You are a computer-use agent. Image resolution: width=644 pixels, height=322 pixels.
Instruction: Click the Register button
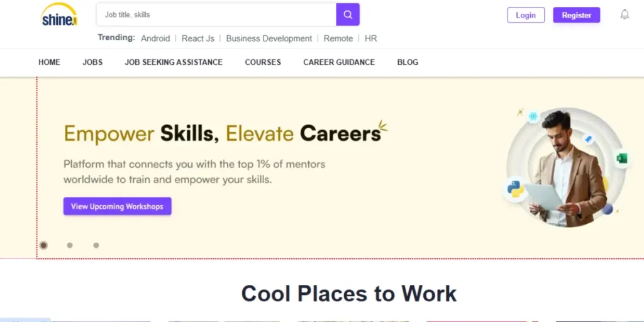click(x=577, y=15)
